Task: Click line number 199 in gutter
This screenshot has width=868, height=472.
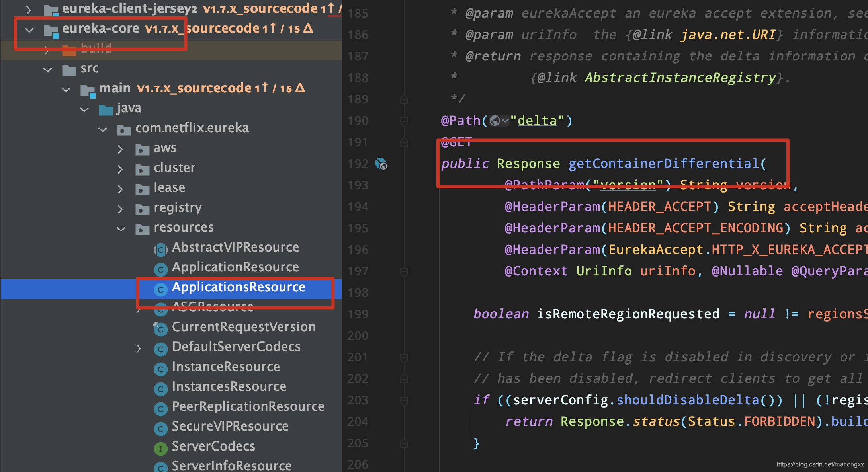Action: click(x=358, y=314)
